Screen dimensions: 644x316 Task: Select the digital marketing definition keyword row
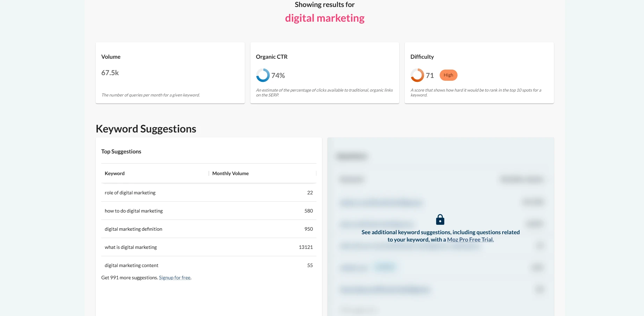click(209, 229)
